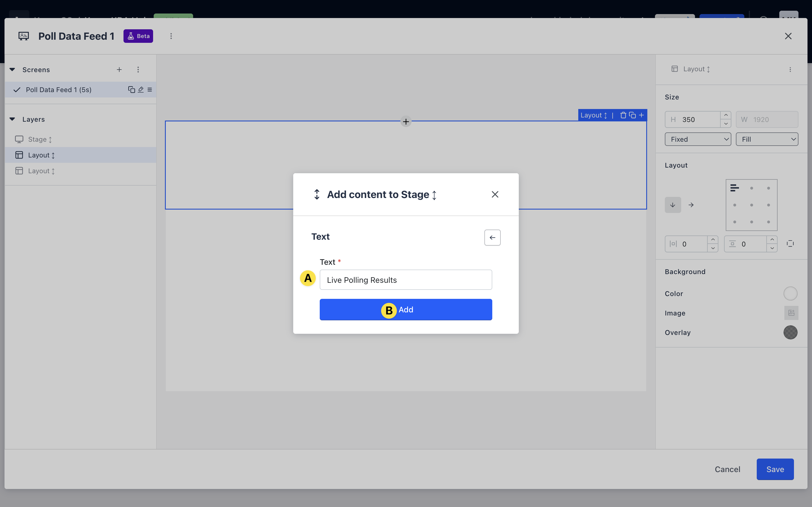Click the Live Polling Results text field
This screenshot has height=507, width=812.
click(406, 280)
